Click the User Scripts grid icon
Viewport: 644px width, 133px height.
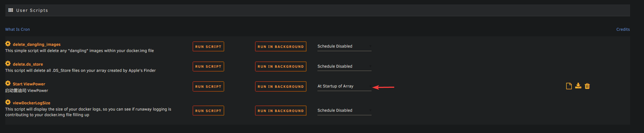11,10
